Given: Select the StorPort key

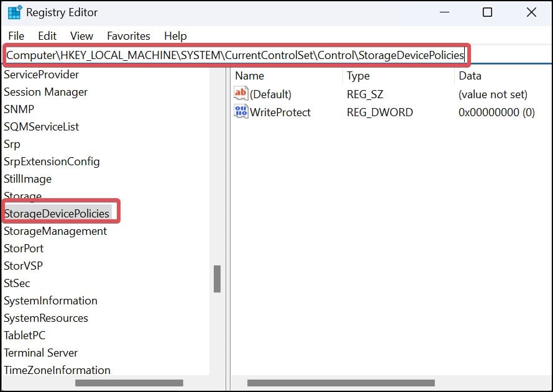Looking at the screenshot, I should 24,248.
